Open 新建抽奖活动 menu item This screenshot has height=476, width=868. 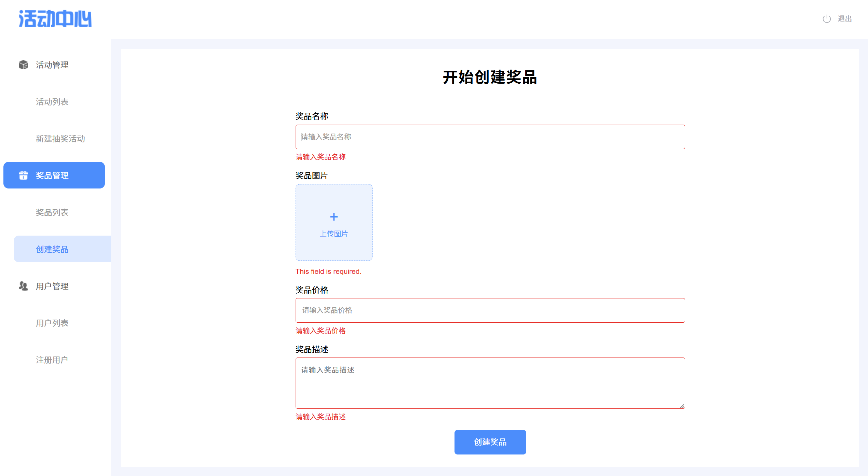point(60,139)
